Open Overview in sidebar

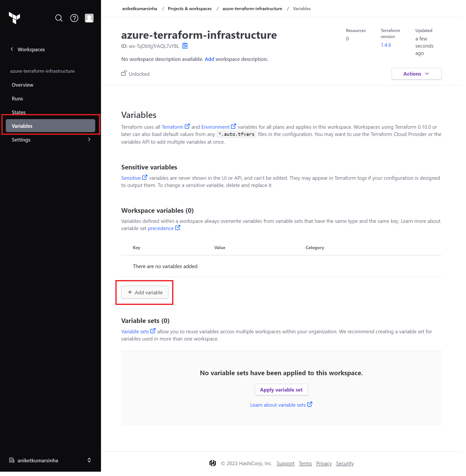pos(23,85)
